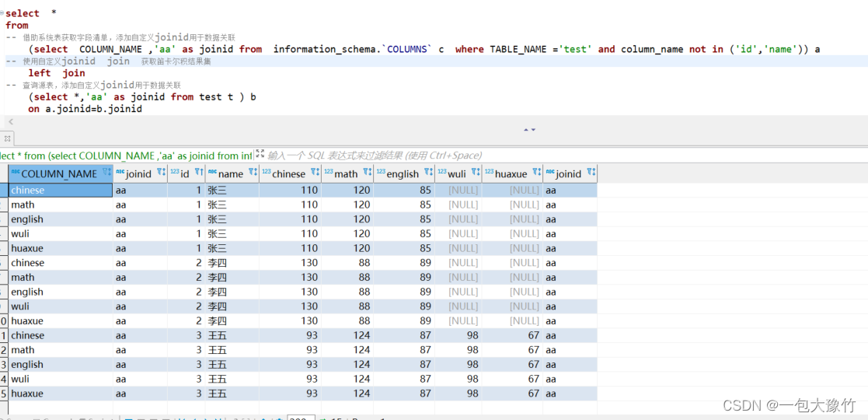This screenshot has height=420, width=868.
Task: Open the filter icon on english column
Action: point(429,173)
